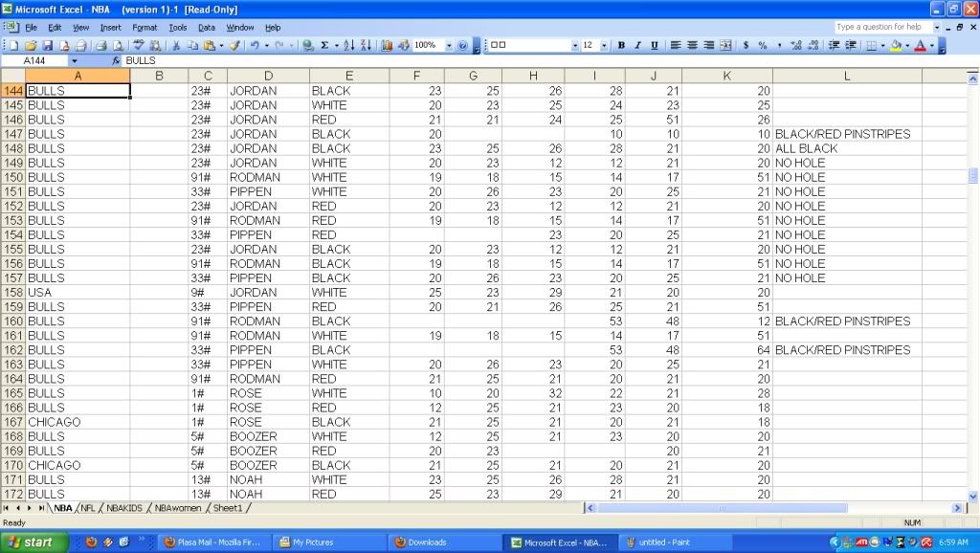
Task: Open Microsoft Excel Help icon
Action: coord(462,45)
